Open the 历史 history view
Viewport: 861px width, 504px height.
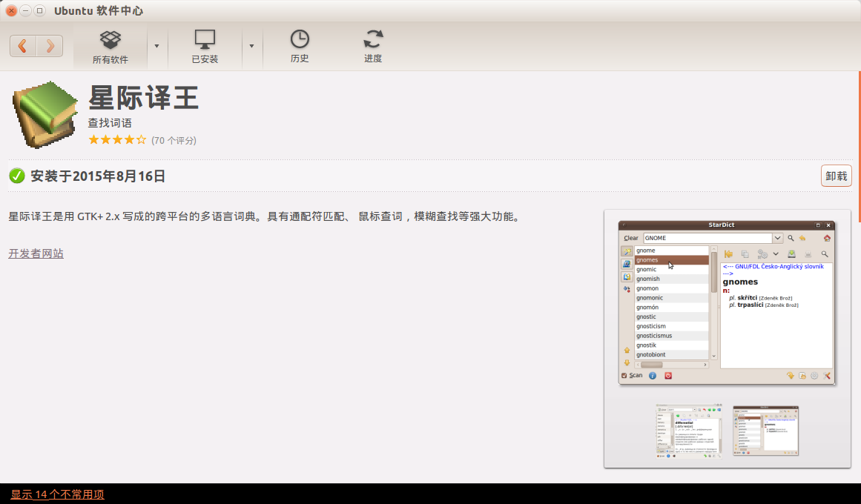(300, 47)
